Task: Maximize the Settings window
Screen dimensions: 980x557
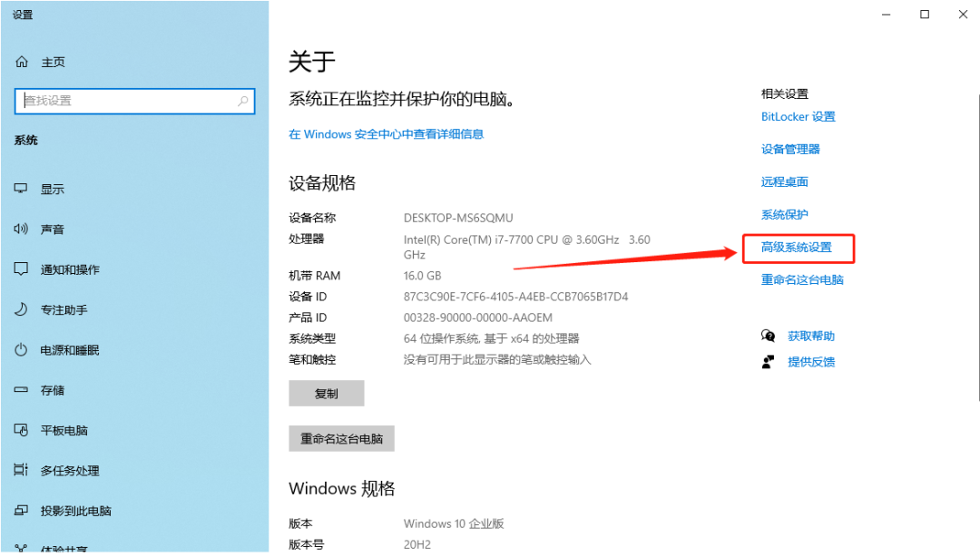Action: click(925, 15)
